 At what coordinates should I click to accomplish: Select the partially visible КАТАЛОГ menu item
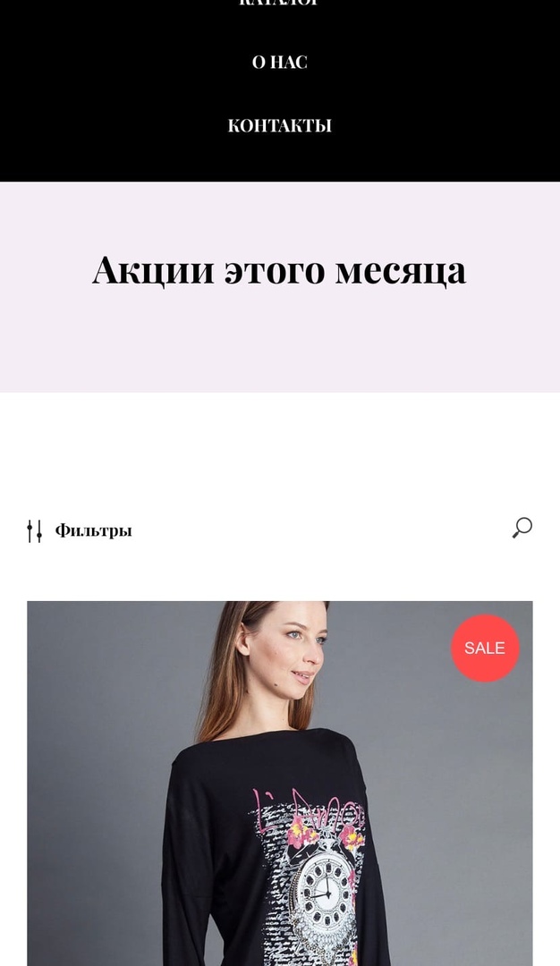280,3
